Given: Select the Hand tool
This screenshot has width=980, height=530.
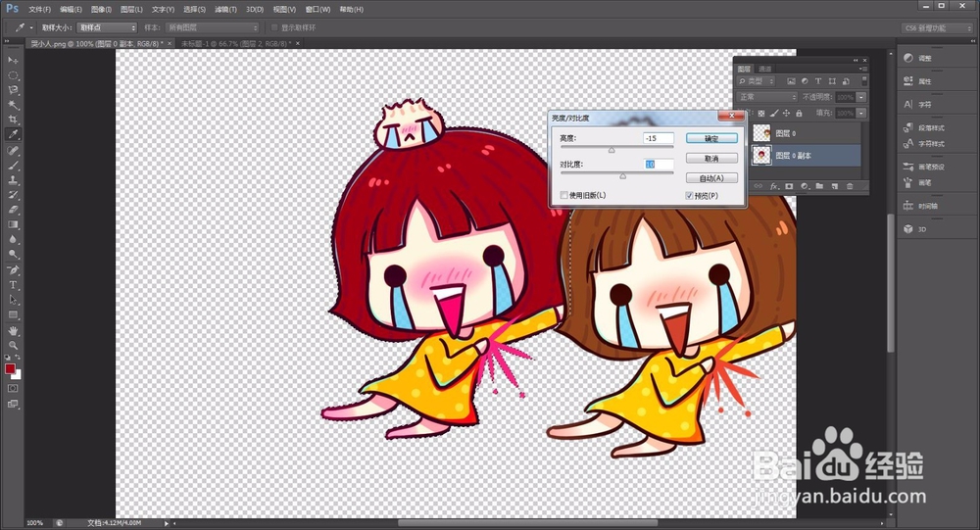Looking at the screenshot, I should [13, 330].
